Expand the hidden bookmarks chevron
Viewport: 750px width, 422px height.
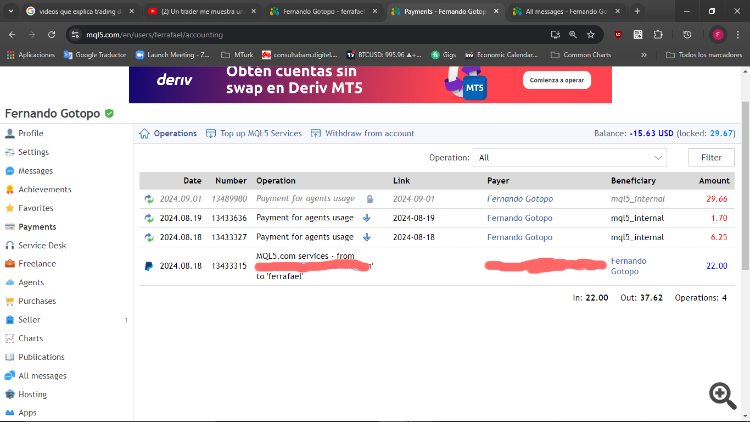coord(644,55)
